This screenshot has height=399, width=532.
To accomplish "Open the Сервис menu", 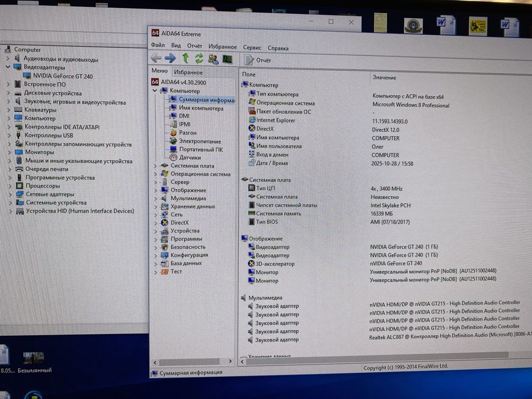I will (252, 47).
